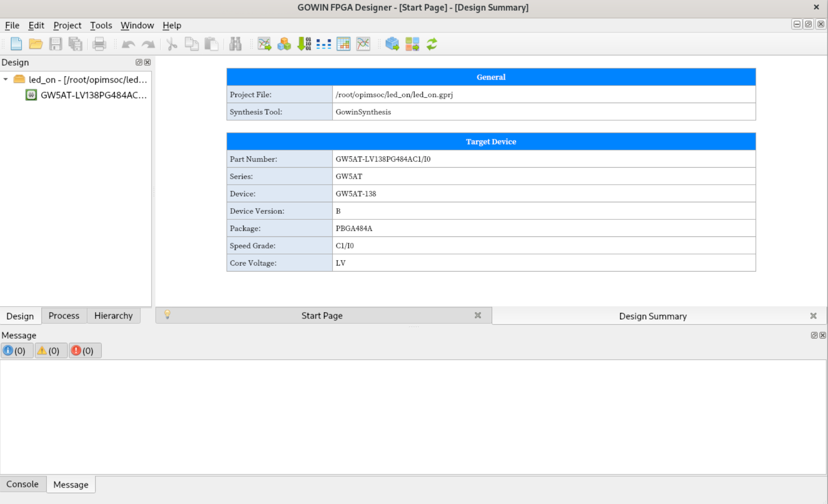
Task: Open the Help menu
Action: (x=172, y=25)
